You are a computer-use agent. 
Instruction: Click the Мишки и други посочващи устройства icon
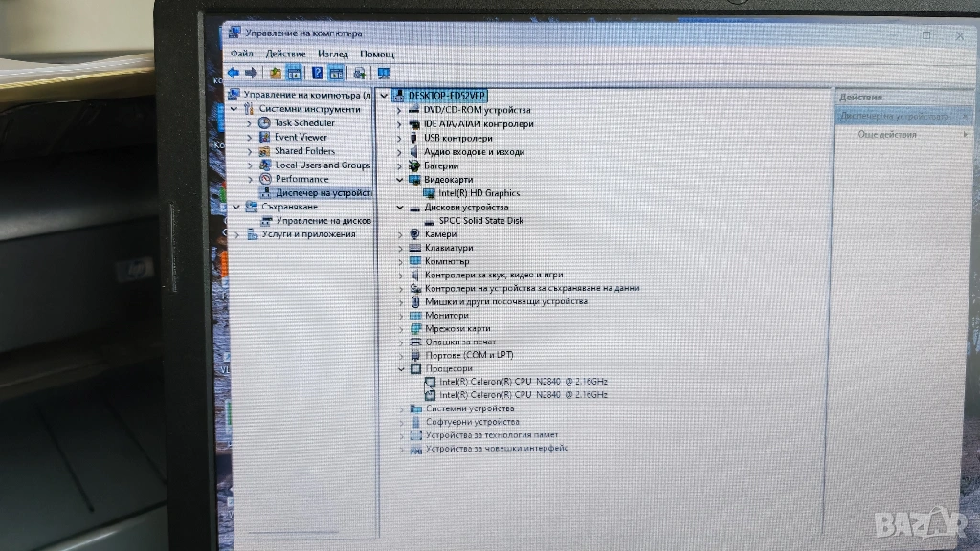pyautogui.click(x=415, y=301)
